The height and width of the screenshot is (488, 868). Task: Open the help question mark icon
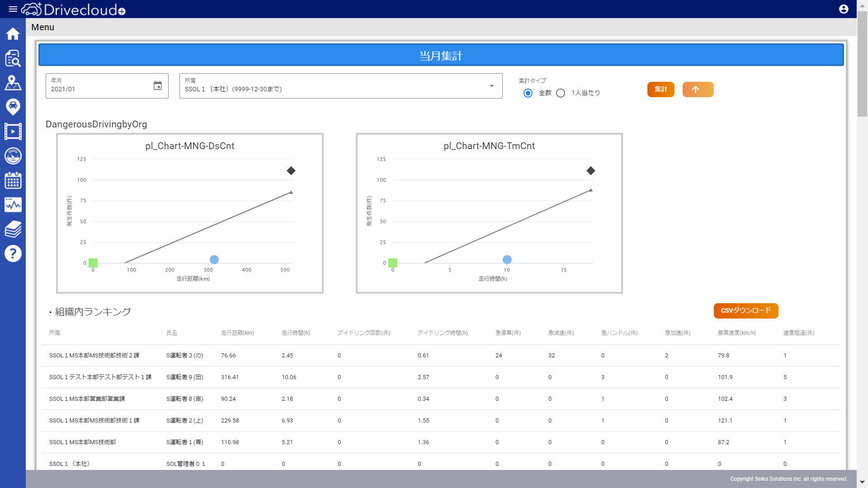coord(13,253)
